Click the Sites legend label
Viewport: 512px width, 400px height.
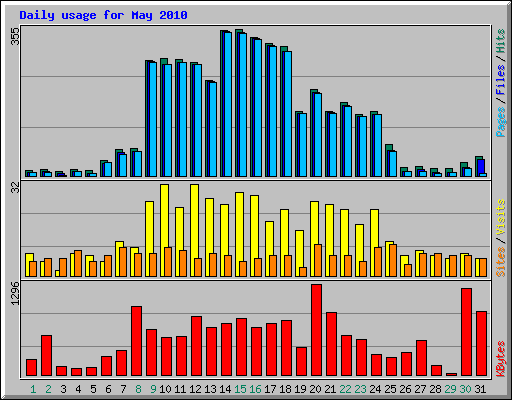click(500, 262)
